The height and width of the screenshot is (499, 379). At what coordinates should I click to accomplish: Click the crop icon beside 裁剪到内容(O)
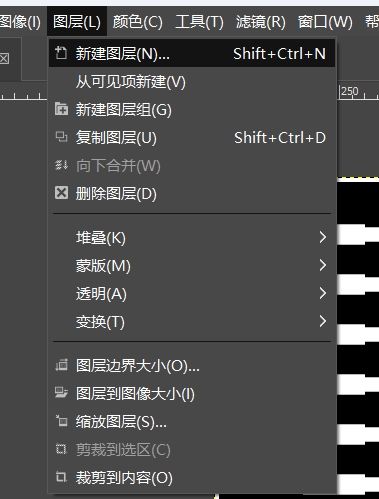click(x=61, y=477)
